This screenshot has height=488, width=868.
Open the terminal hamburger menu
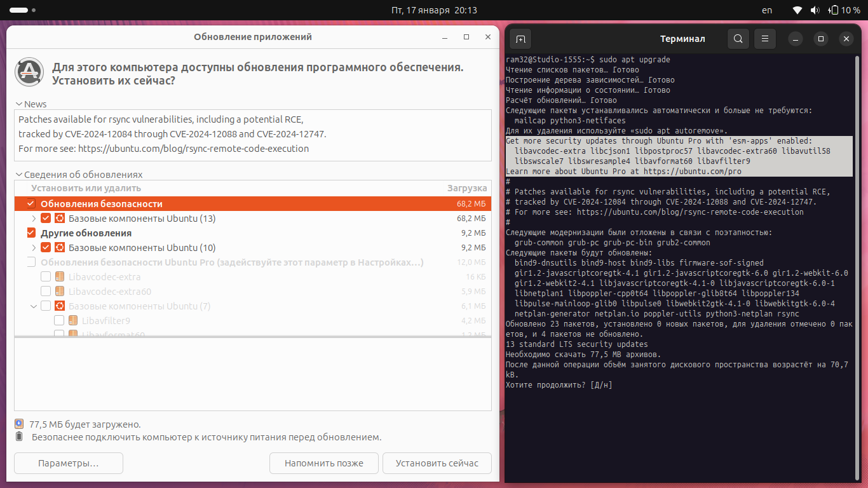pos(765,39)
